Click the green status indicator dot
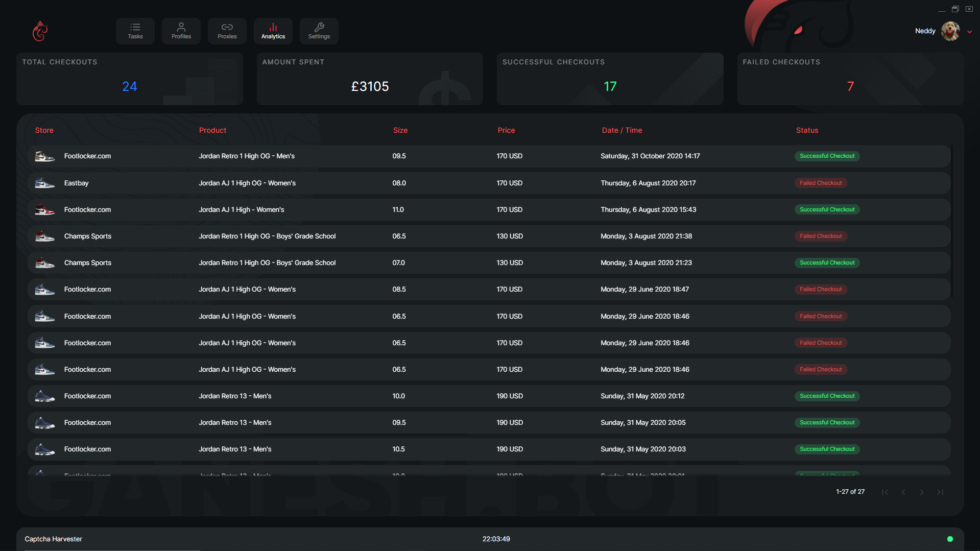The image size is (980, 551). [950, 539]
